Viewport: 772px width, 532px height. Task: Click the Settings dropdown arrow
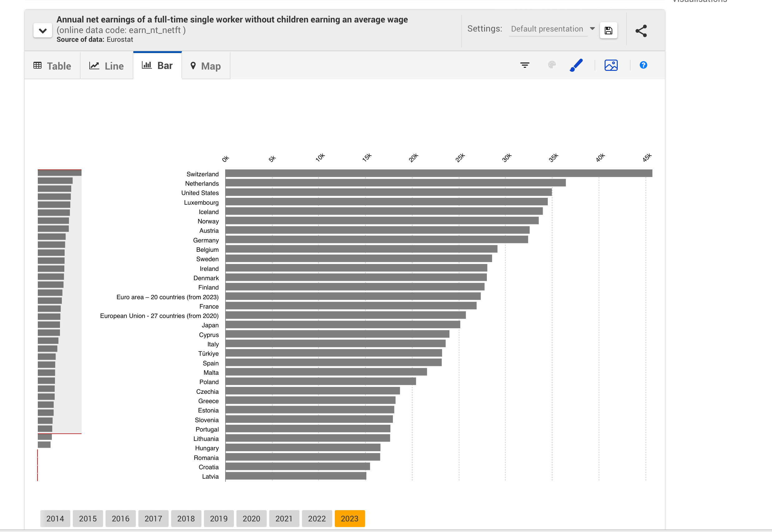(x=592, y=29)
